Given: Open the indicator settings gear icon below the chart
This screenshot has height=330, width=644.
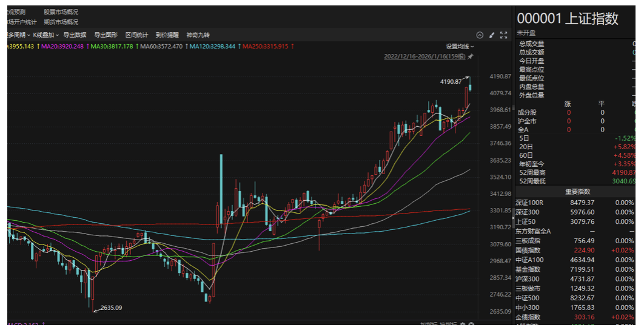Looking at the screenshot, I should click(x=462, y=325).
